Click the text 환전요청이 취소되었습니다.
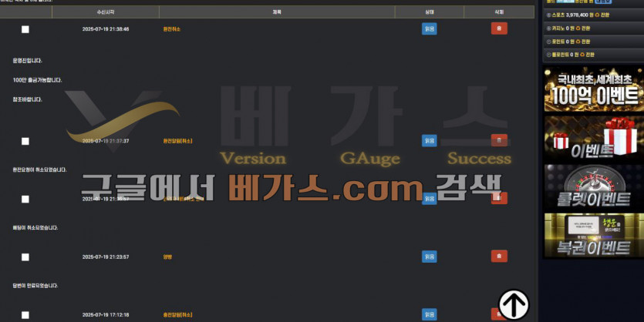Screen dimensions: 644x322 39,169
